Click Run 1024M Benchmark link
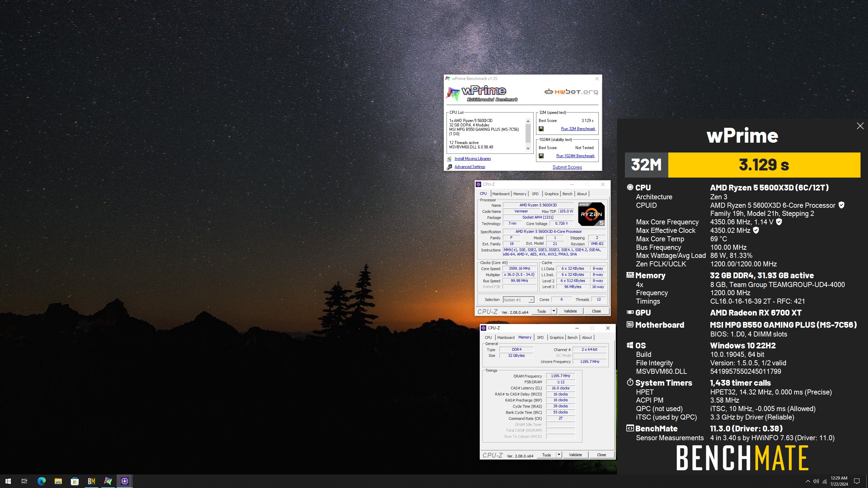Screen dimensions: 868x488 point(575,156)
